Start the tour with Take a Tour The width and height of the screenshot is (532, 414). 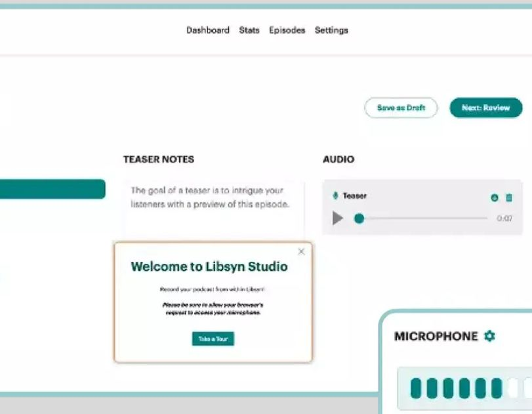213,339
